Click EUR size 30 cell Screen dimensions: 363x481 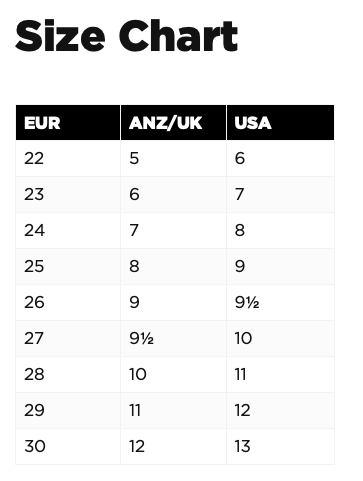(x=68, y=446)
